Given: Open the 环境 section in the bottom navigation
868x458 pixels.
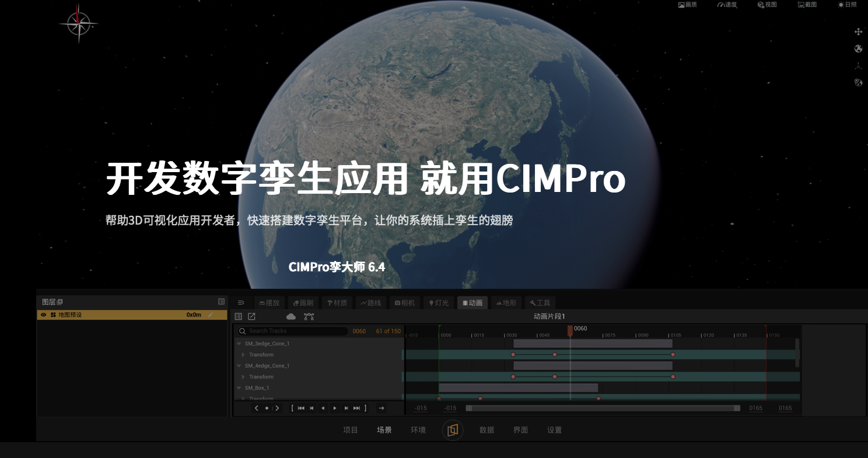Looking at the screenshot, I should coord(418,430).
